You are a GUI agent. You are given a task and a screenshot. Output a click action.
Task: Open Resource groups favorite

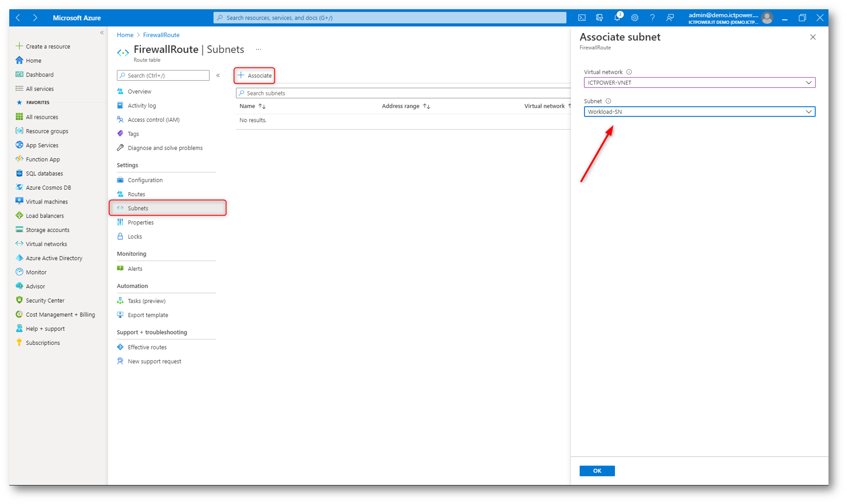(47, 131)
